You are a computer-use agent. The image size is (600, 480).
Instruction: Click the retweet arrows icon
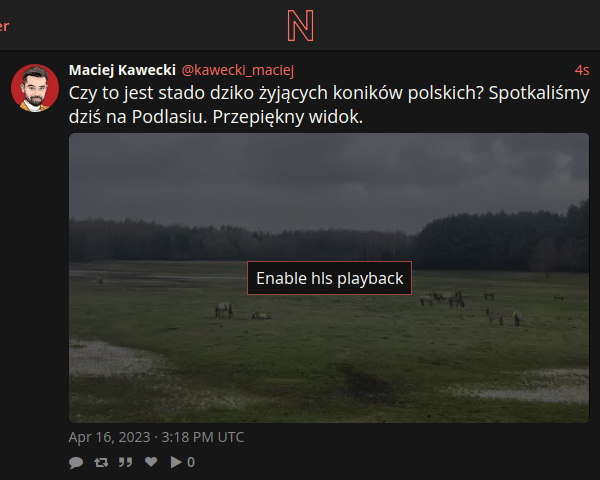coord(101,462)
